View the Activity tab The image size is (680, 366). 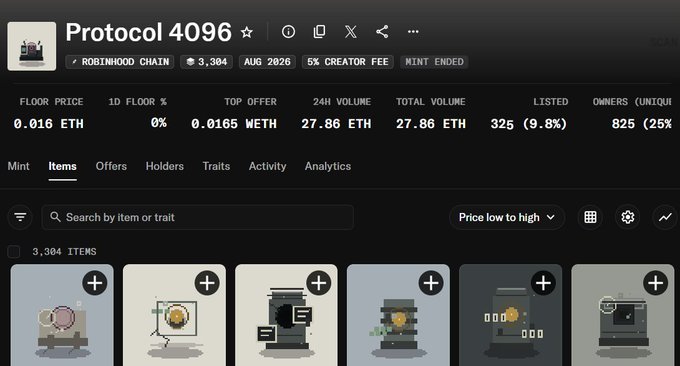coord(268,166)
